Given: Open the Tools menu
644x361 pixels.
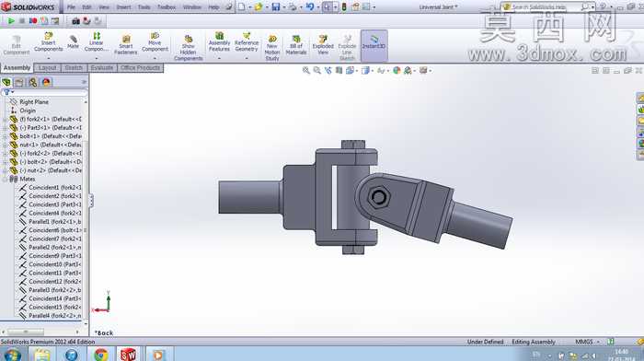Looking at the screenshot, I should coord(144,7).
